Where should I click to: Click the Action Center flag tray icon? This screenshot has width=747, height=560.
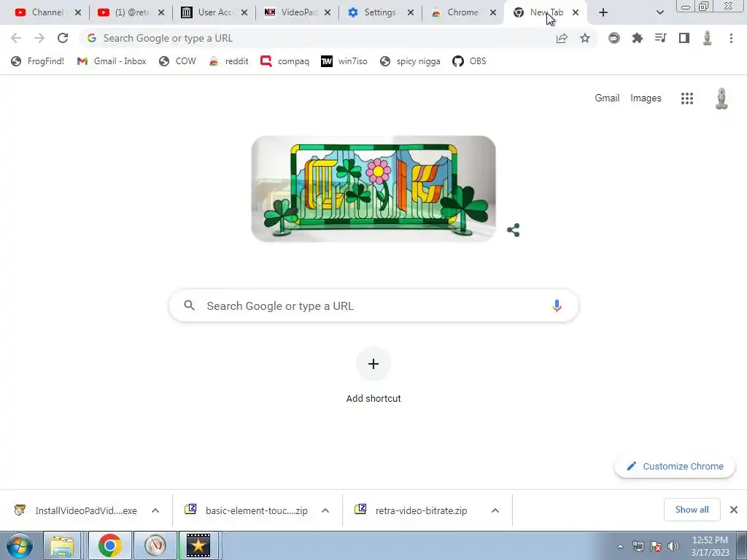click(x=656, y=546)
